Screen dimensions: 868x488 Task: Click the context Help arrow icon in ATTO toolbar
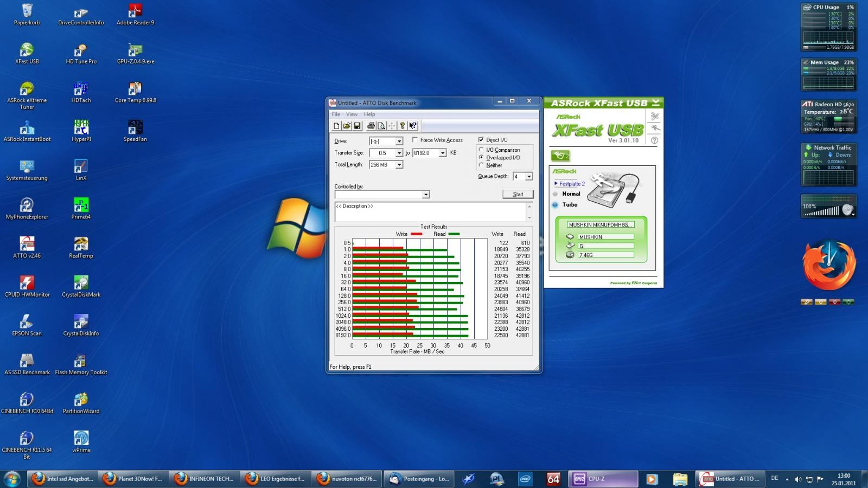pos(413,126)
